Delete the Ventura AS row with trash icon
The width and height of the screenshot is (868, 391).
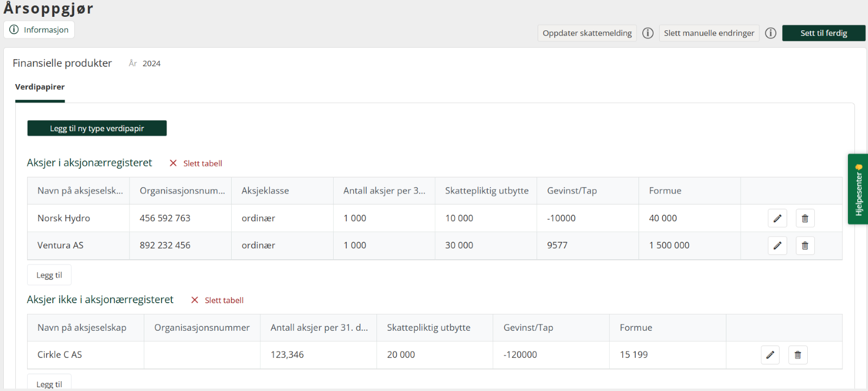tap(805, 246)
